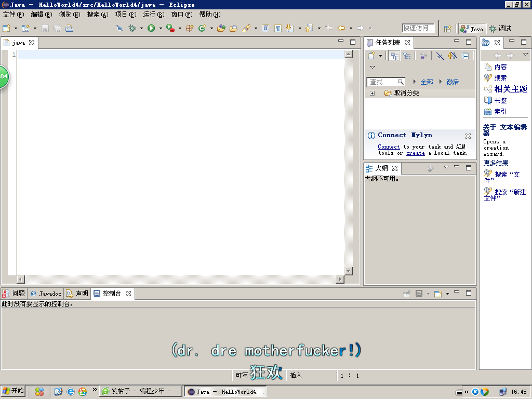Expand the 取消分类 tree node
This screenshot has width=532, height=399.
point(372,93)
